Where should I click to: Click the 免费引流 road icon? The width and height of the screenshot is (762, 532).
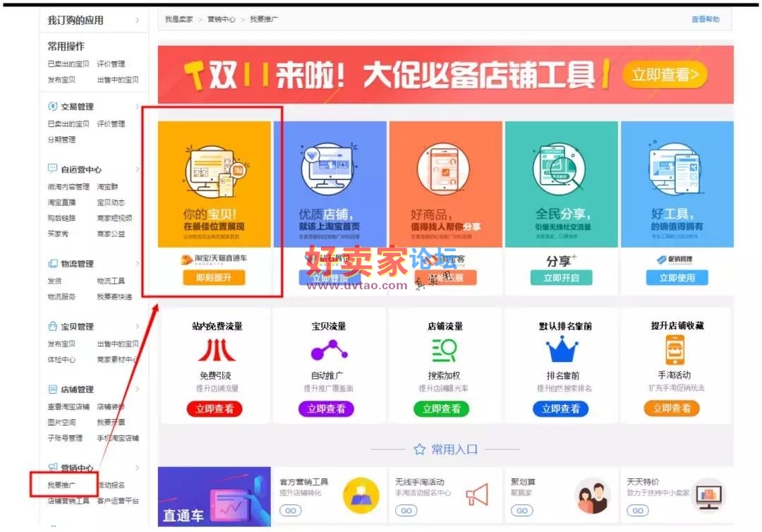tap(217, 350)
